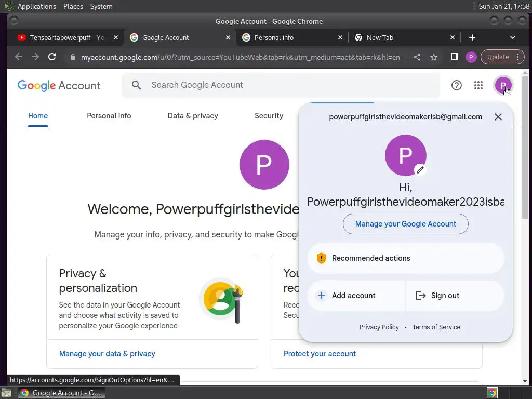Image resolution: width=532 pixels, height=399 pixels.
Task: Click the Search Google Account field
Action: [x=281, y=85]
